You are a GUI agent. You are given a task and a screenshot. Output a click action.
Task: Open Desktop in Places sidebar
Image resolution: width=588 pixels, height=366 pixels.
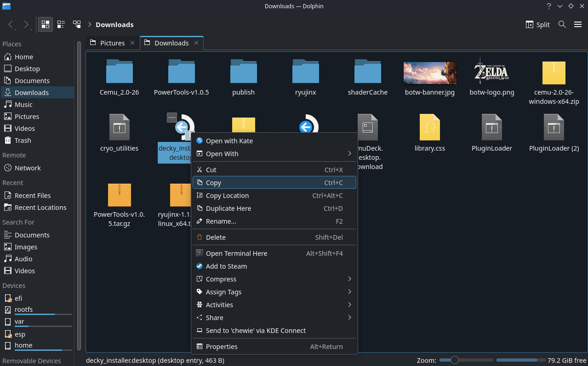[x=37, y=69]
